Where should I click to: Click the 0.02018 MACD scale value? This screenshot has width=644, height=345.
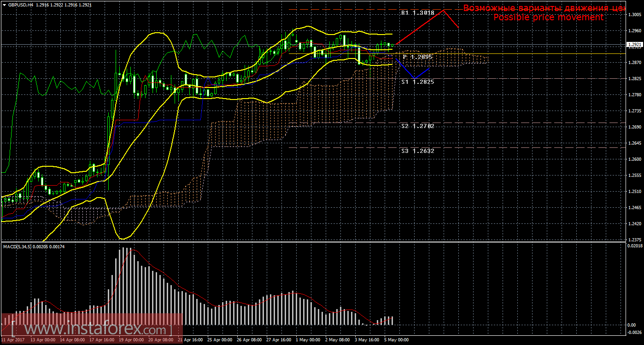point(634,246)
